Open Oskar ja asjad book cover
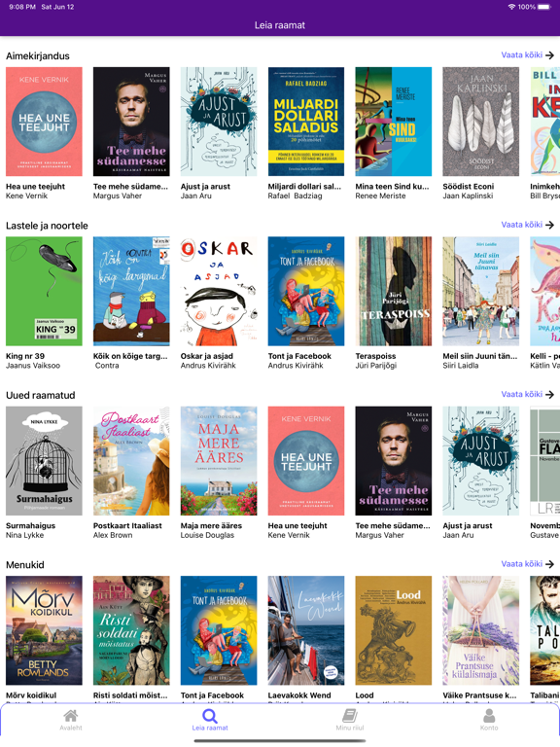Screen dimensions: 560x747 pos(219,291)
